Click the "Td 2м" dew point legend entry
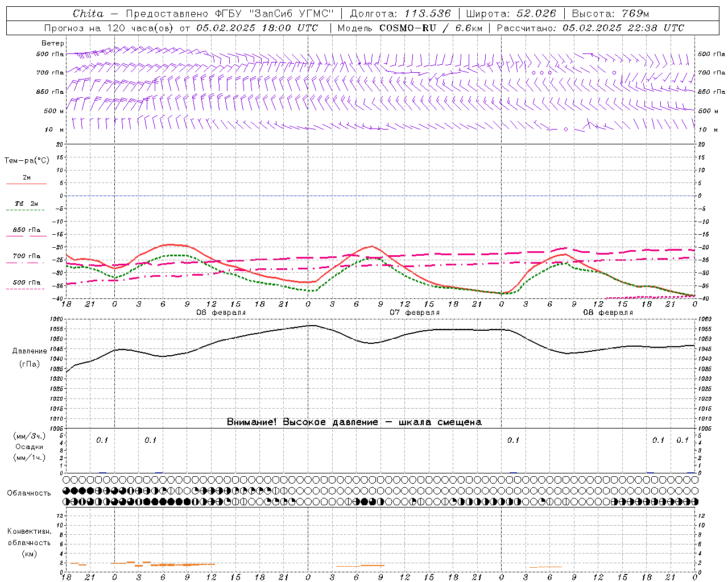Viewport: 728px width, 582px height. pyautogui.click(x=26, y=203)
